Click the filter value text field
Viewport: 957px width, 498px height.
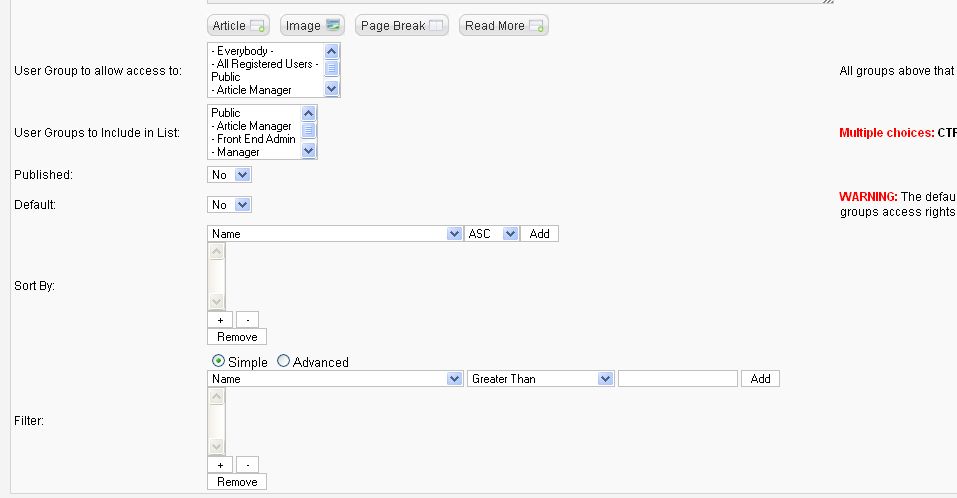point(677,379)
